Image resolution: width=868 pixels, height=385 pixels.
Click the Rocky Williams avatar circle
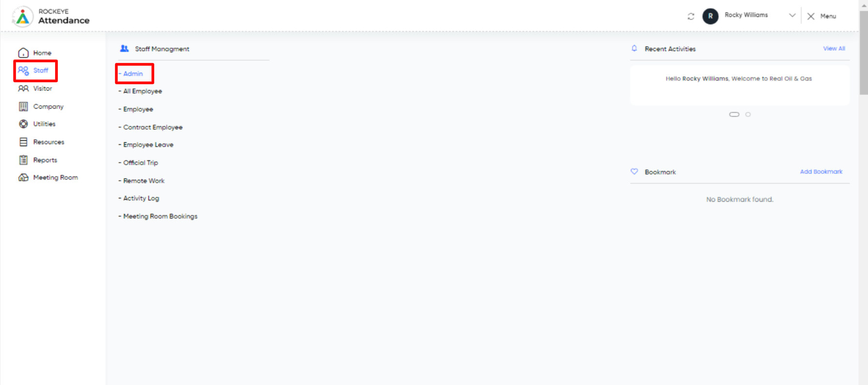710,16
